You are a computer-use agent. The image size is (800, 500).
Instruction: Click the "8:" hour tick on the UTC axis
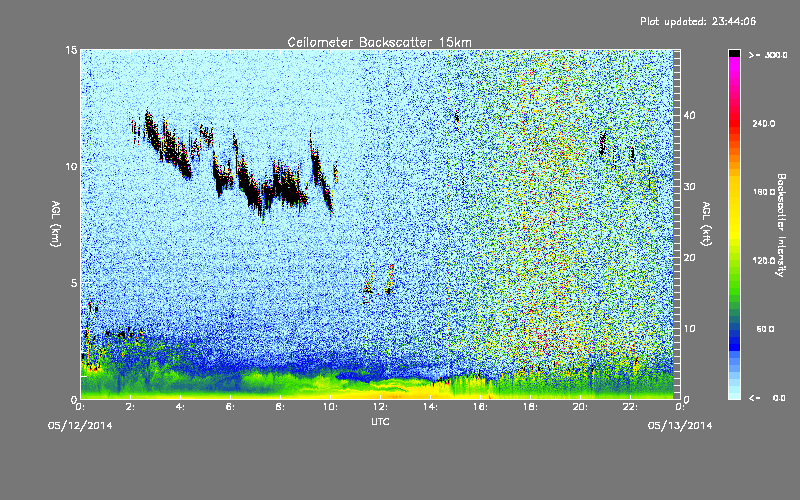[x=281, y=407]
